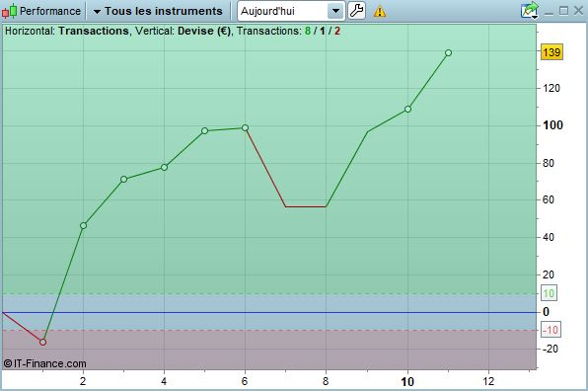Select the data point at transaction 4
This screenshot has width=588, height=391.
[164, 167]
